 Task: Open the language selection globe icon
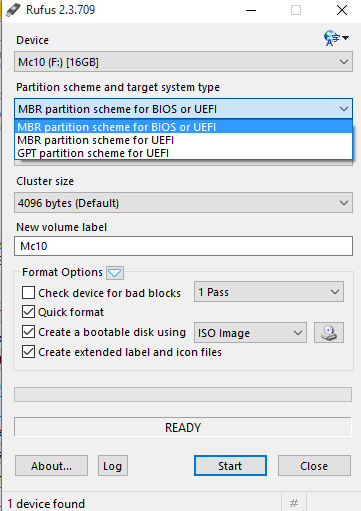[x=336, y=38]
